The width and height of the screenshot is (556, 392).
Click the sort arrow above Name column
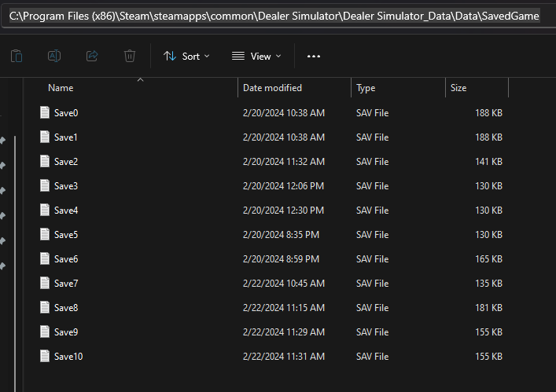point(140,79)
